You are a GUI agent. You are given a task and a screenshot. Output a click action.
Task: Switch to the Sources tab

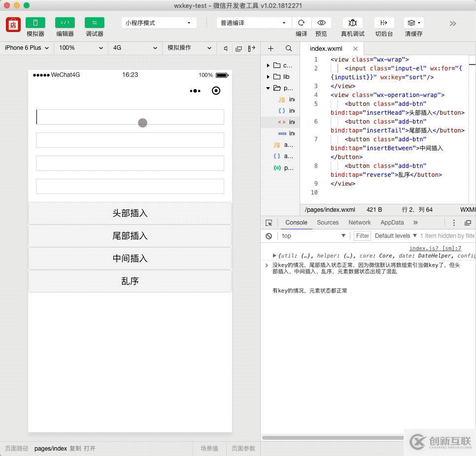point(328,223)
